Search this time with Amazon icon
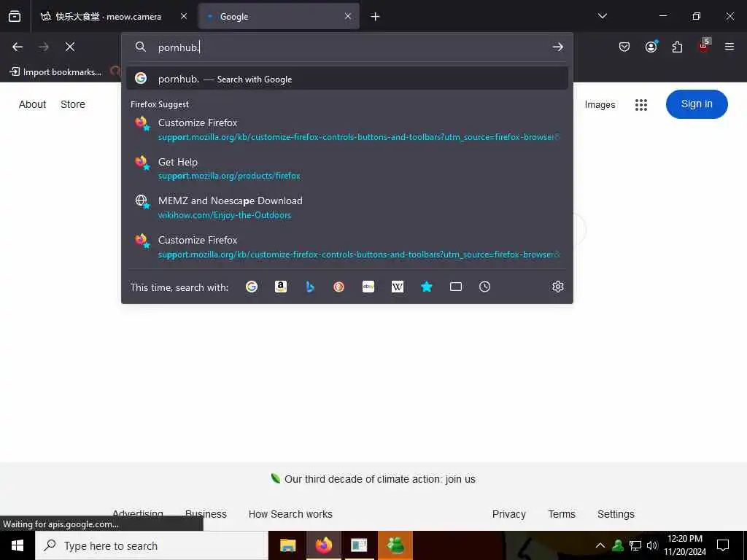Image resolution: width=747 pixels, height=560 pixels. coord(281,287)
